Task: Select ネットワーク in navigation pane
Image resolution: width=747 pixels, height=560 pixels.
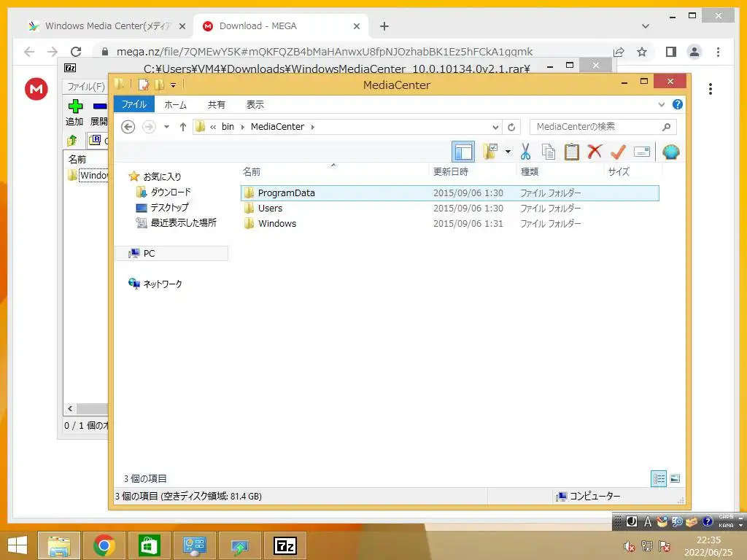Action: coord(163,284)
